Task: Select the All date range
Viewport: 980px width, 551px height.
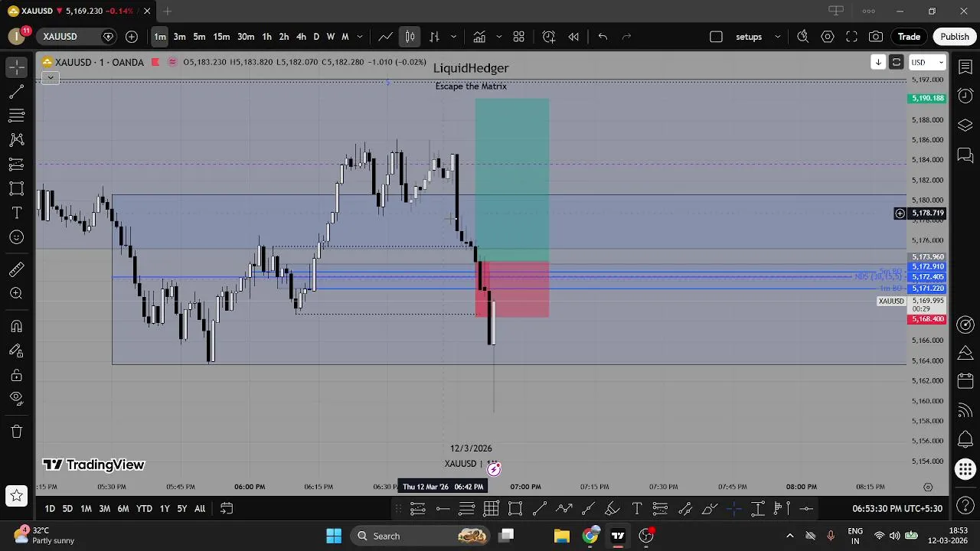Action: (200, 508)
